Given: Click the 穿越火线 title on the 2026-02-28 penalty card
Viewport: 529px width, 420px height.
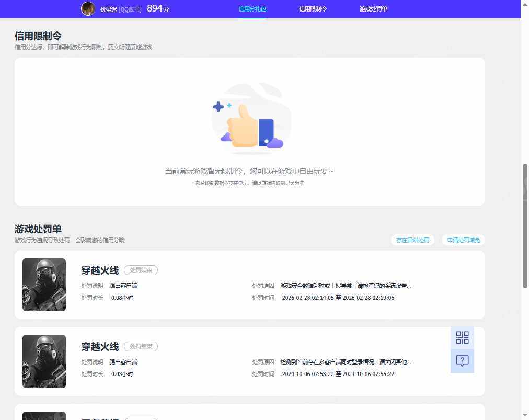Looking at the screenshot, I should pyautogui.click(x=100, y=270).
